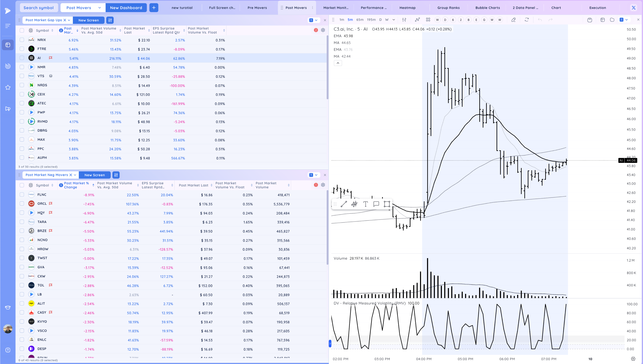Select the rectangle shape drawing tool
The image size is (643, 364).
click(387, 204)
